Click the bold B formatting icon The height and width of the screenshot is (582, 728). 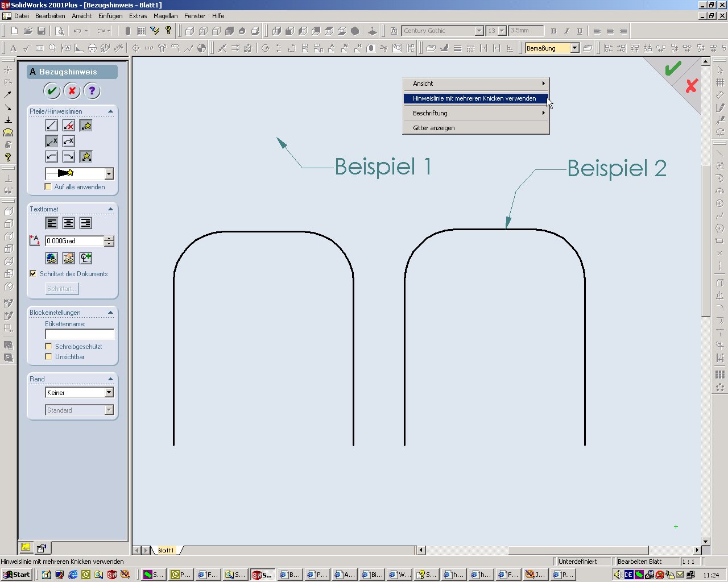[x=553, y=31]
